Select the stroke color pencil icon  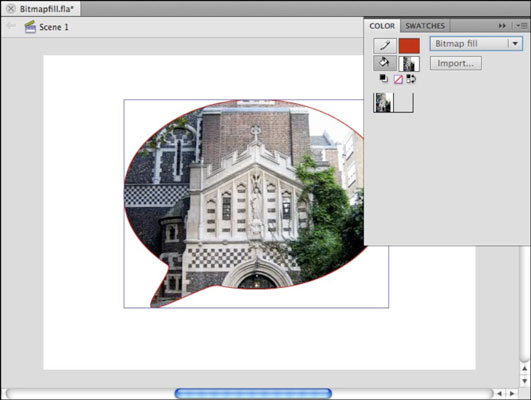385,45
